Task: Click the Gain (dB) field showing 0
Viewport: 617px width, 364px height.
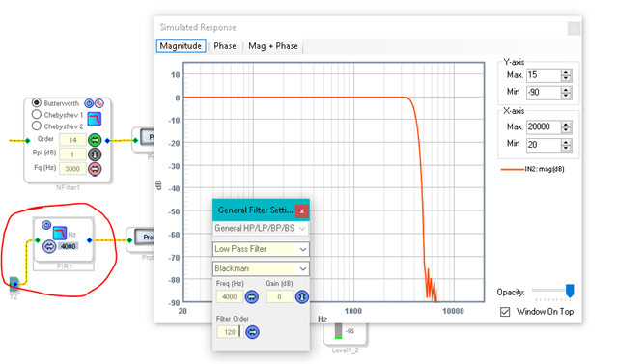Action: pyautogui.click(x=280, y=296)
